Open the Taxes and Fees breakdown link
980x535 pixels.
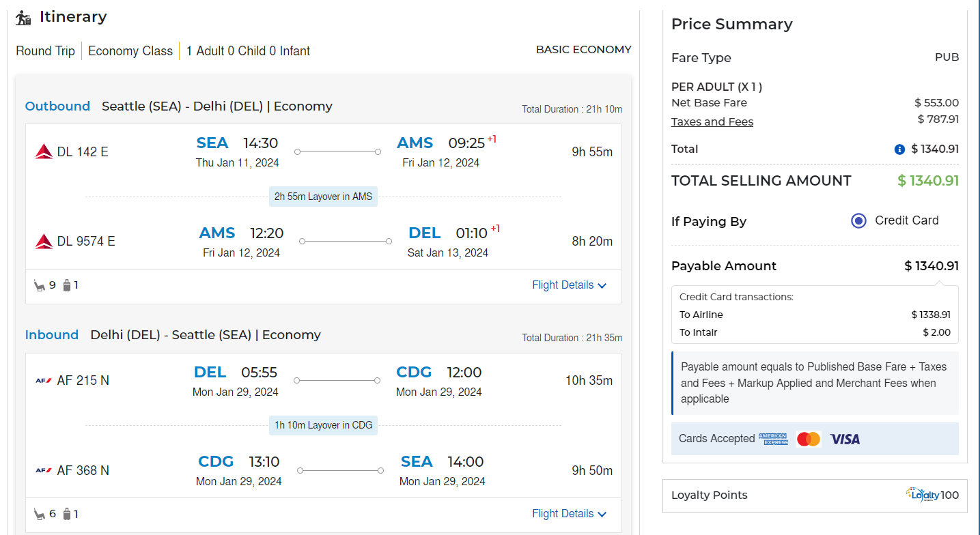click(712, 122)
